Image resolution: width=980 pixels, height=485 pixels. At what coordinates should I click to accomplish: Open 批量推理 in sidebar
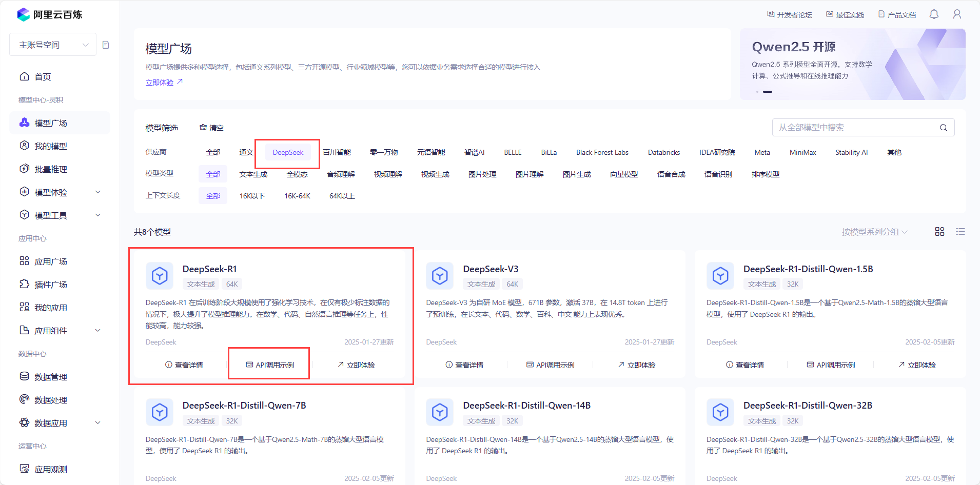tap(60, 169)
